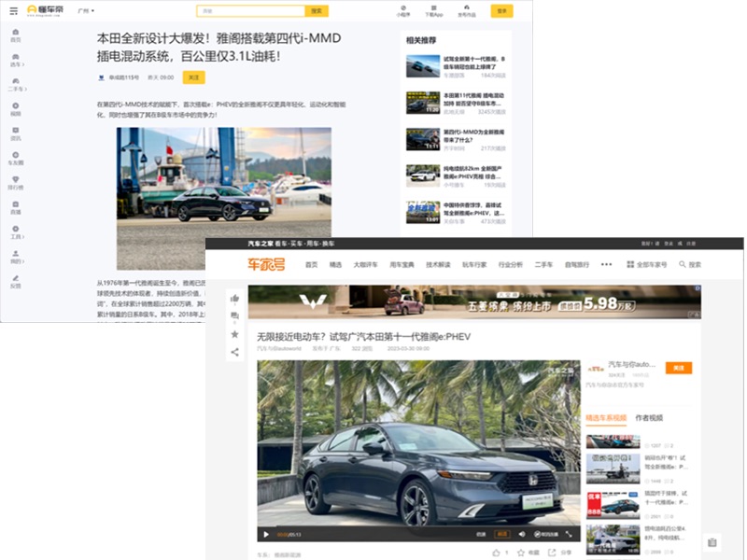Click the yellow 登录 login button
The image size is (747, 560).
pyautogui.click(x=501, y=11)
